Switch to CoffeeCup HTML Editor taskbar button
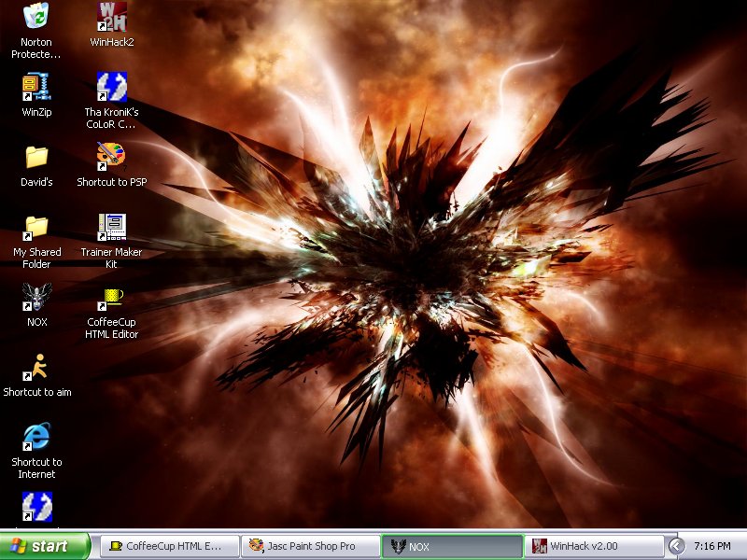Screen dimensions: 747x560 (168, 546)
